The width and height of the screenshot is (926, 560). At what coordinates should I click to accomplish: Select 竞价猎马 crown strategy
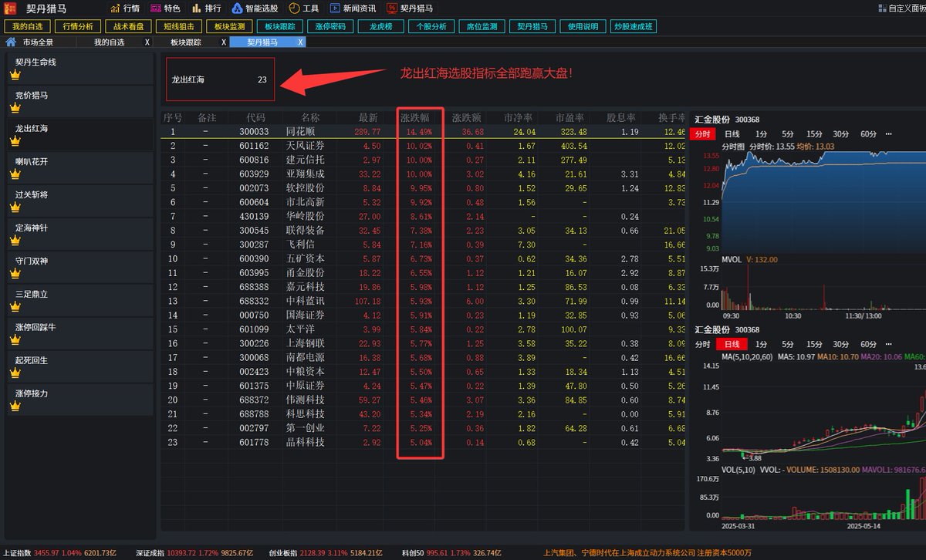pyautogui.click(x=79, y=102)
